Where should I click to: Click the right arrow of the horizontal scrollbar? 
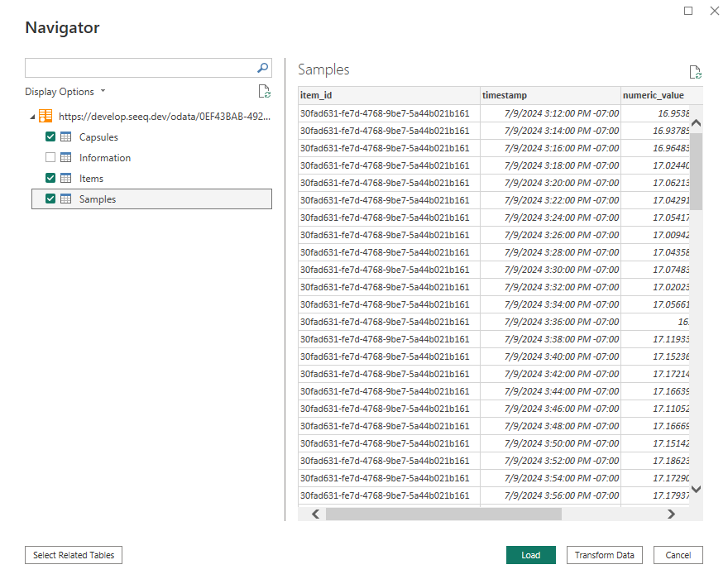pos(672,513)
